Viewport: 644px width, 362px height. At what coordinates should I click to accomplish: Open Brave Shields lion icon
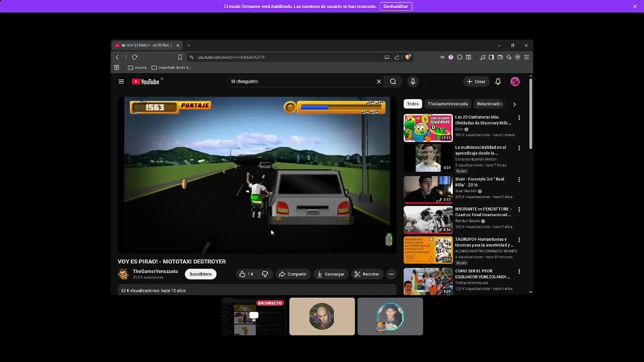[408, 57]
